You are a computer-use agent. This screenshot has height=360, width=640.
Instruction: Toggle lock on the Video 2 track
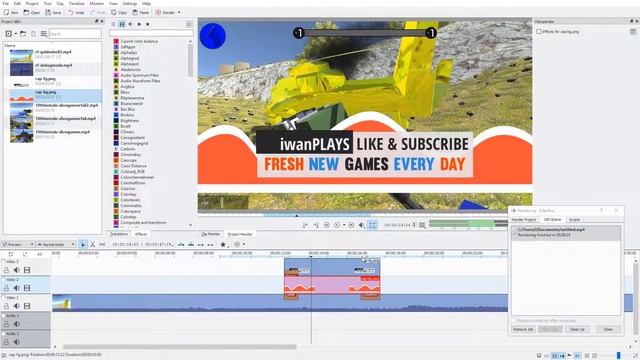6,288
